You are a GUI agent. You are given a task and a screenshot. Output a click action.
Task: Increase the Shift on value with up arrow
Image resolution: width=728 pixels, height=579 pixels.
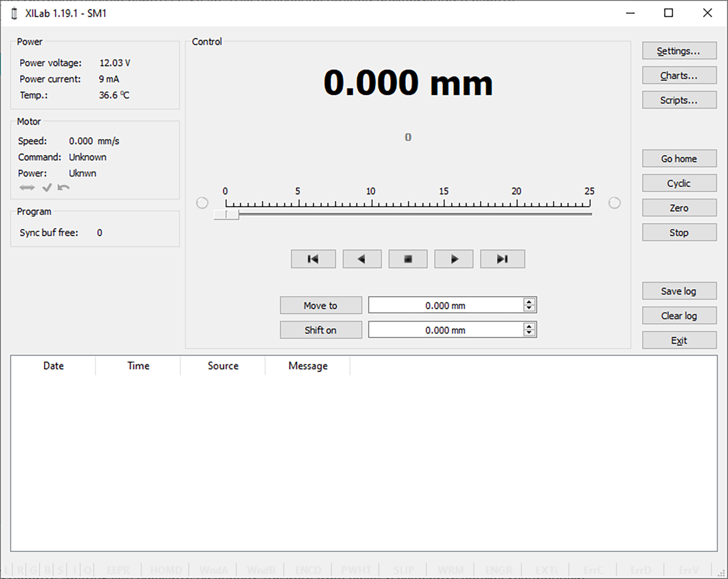click(529, 326)
